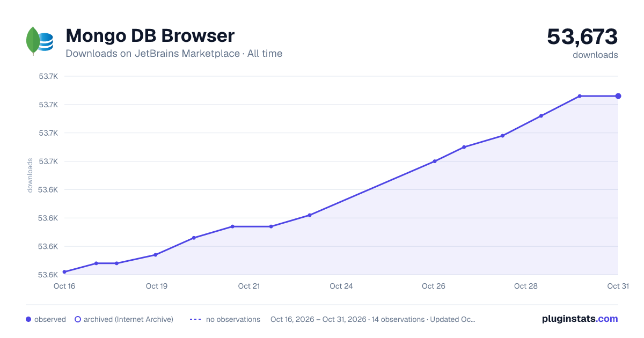The width and height of the screenshot is (644, 338).
Task: Click the bottom '53.6K' y-axis label
Action: coord(48,275)
